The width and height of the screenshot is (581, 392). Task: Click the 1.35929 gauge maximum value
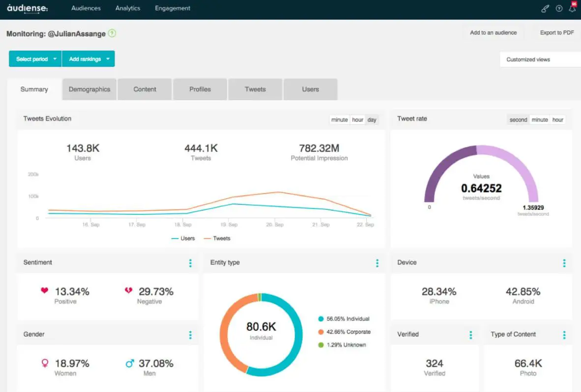[x=533, y=208]
